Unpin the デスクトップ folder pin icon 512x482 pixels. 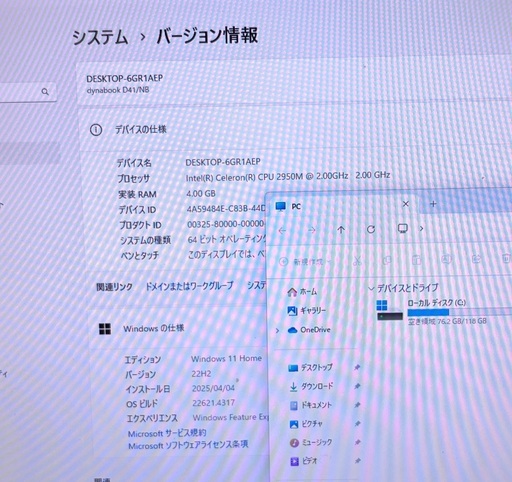[357, 367]
